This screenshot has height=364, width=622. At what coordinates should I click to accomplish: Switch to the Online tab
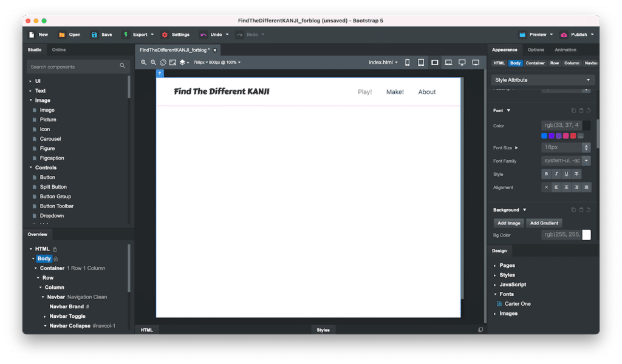[x=59, y=50]
